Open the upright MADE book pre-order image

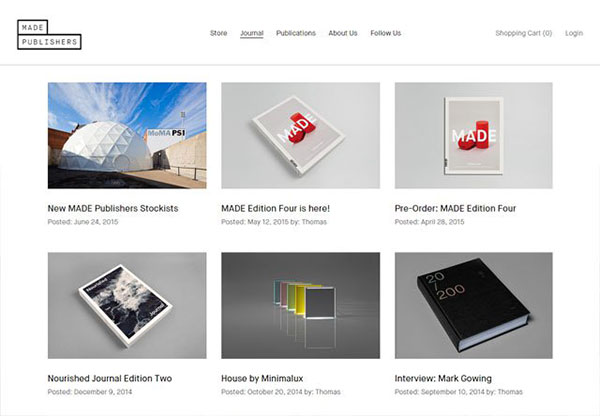[474, 135]
